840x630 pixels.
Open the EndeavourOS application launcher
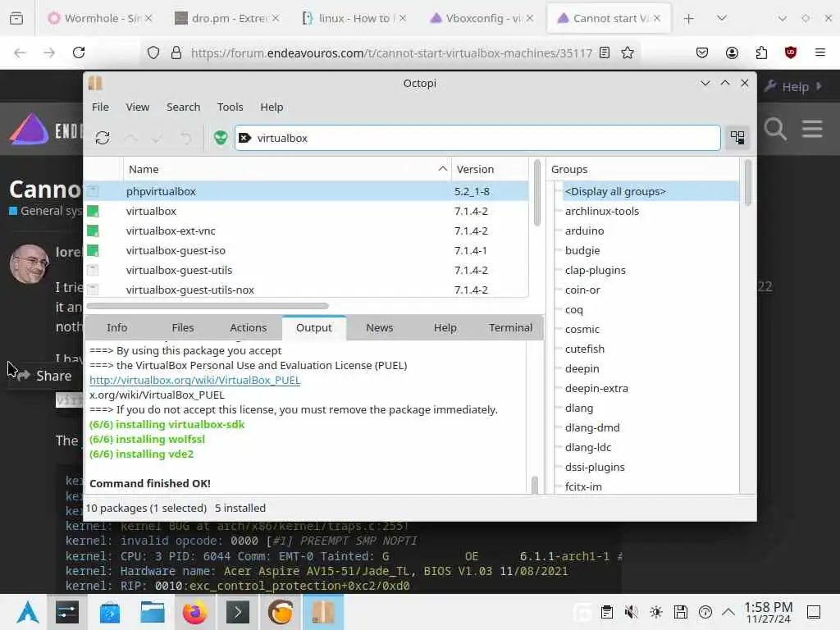coord(27,612)
